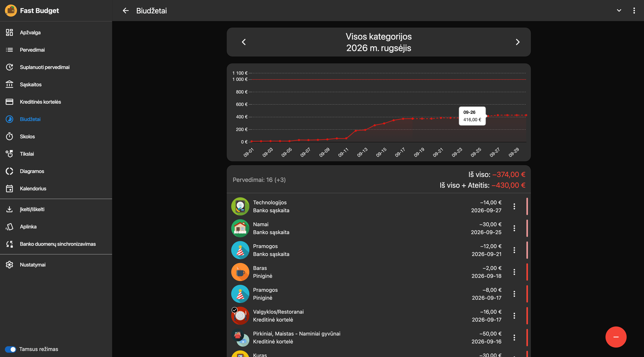Click the Įkelti/Iškelti download icon
644x357 pixels.
pos(9,209)
